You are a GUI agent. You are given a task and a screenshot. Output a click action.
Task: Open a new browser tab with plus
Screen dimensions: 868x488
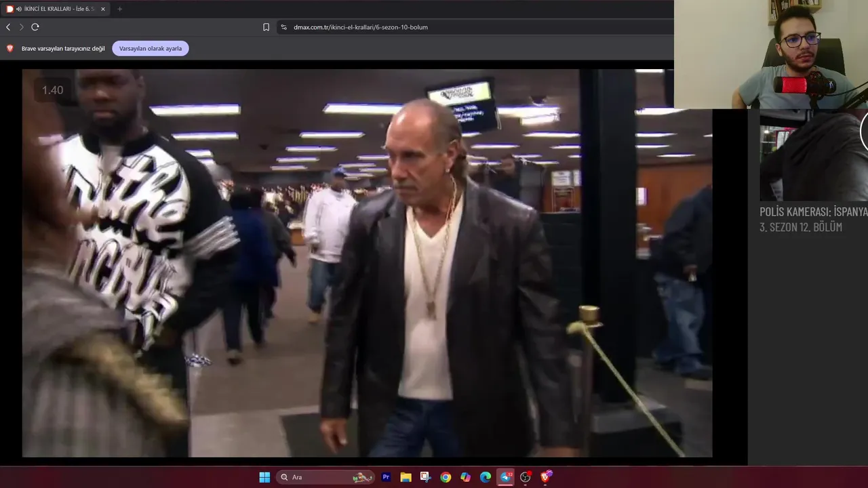(119, 9)
